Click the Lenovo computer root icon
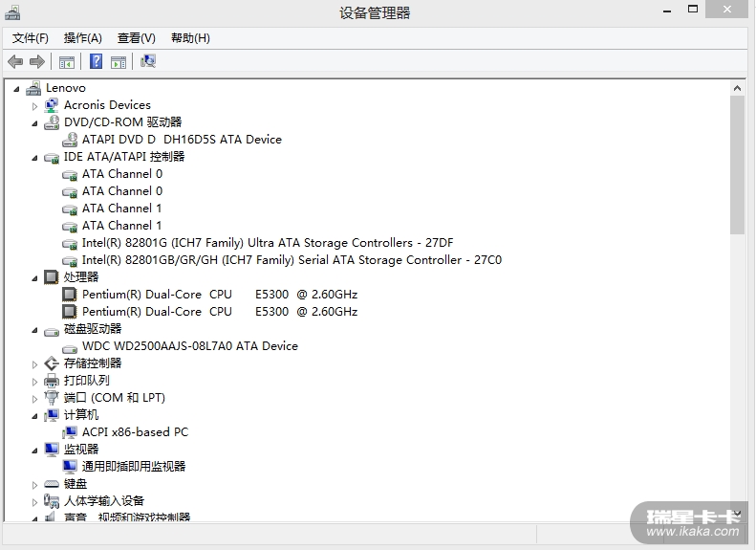Image resolution: width=756 pixels, height=550 pixels. (x=33, y=88)
